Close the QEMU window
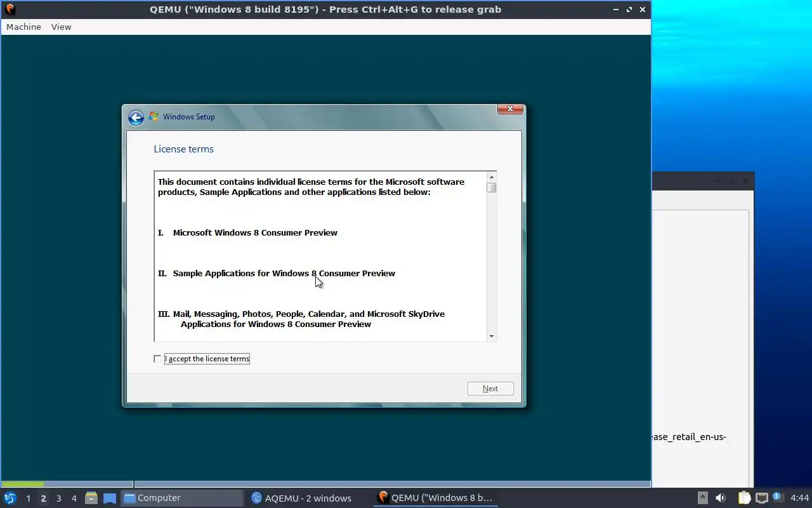 click(x=643, y=10)
